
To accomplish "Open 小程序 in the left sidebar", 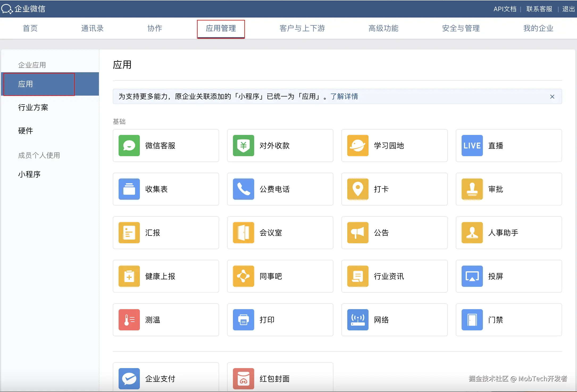I will pyautogui.click(x=29, y=174).
